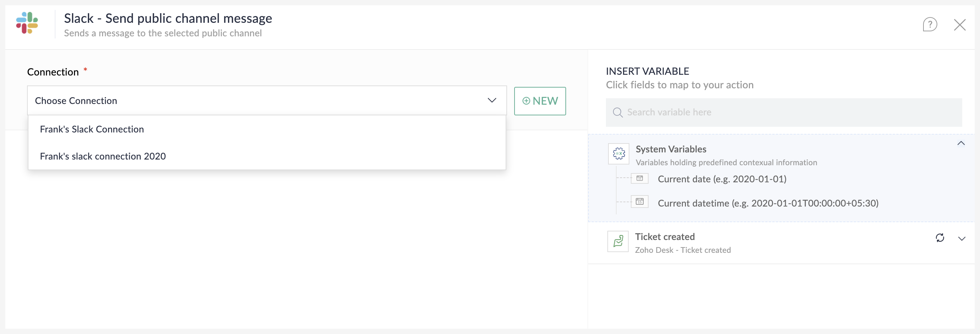Click the Current date calendar icon

[639, 178]
